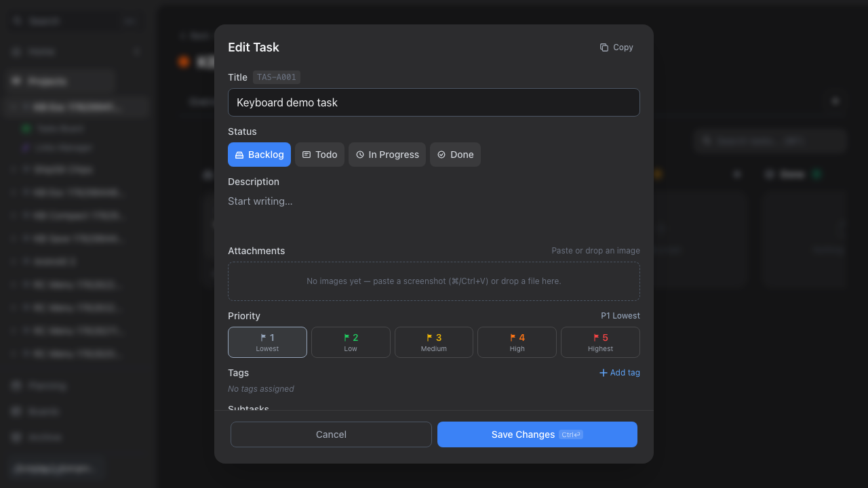Click Save Changes button
Image resolution: width=868 pixels, height=488 pixels.
click(537, 434)
